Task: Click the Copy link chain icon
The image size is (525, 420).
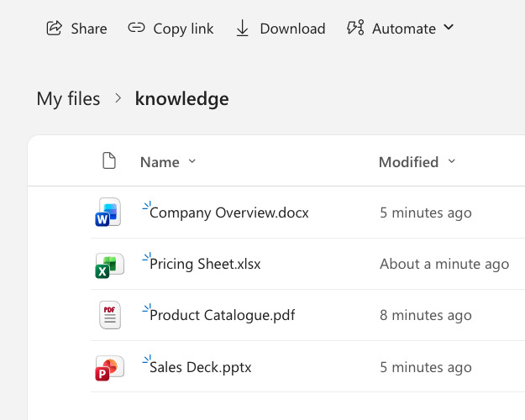Action: [x=136, y=28]
